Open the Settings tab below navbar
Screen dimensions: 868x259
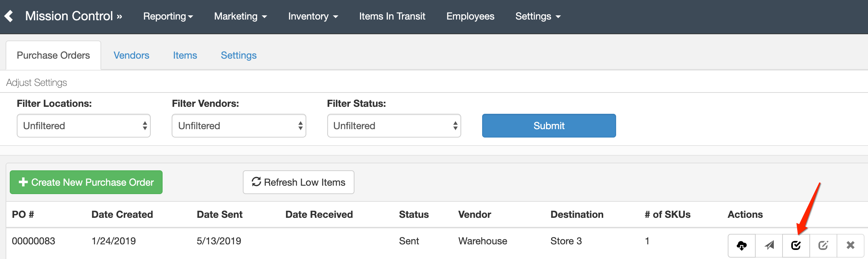pyautogui.click(x=239, y=55)
